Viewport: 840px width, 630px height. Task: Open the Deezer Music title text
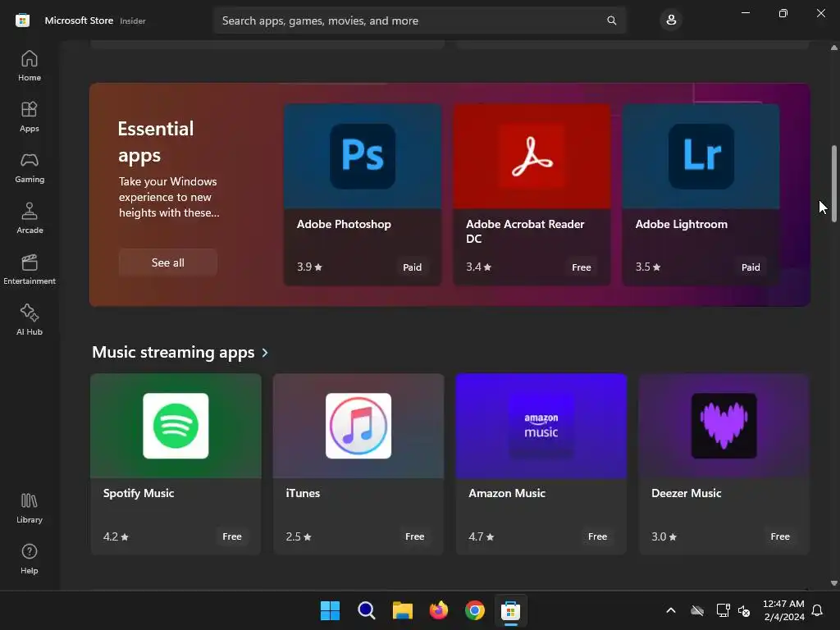[687, 493]
